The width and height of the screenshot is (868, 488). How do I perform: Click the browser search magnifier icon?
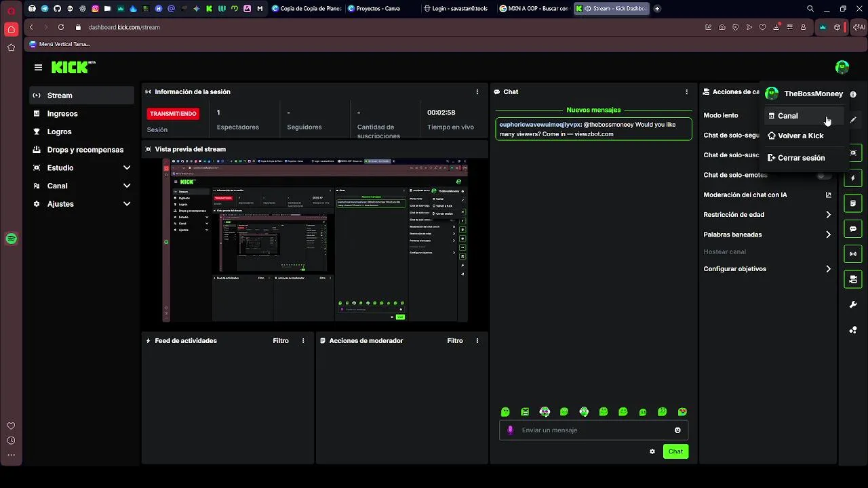click(810, 9)
